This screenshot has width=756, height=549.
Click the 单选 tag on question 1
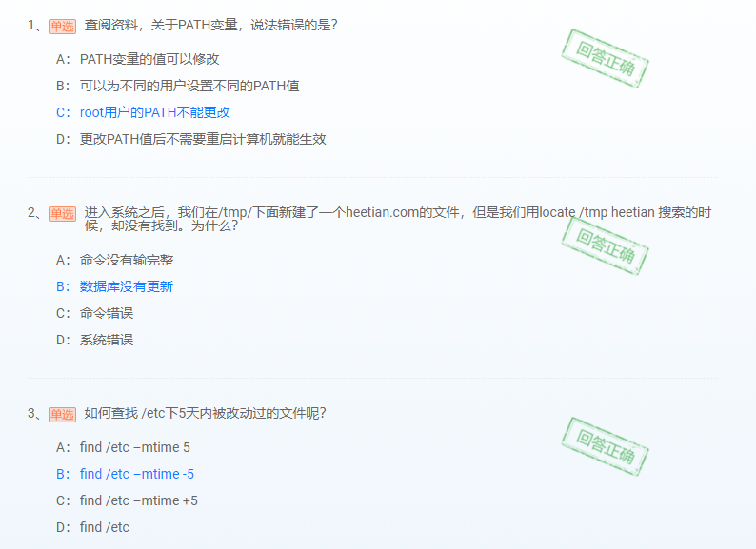tap(62, 26)
